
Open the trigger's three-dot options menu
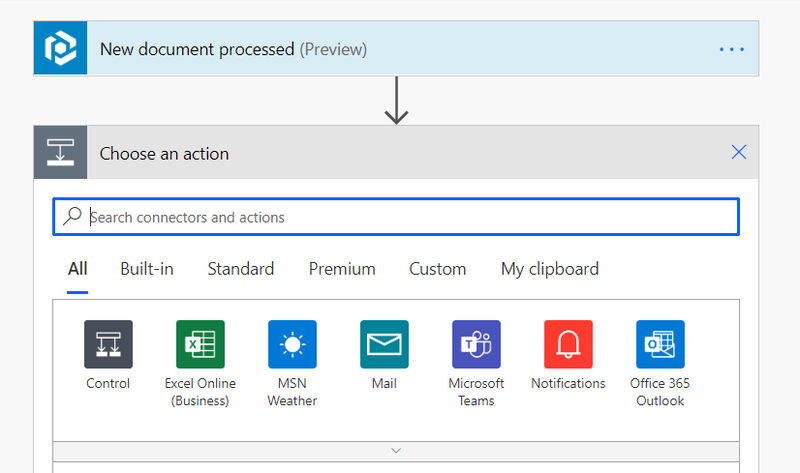732,49
